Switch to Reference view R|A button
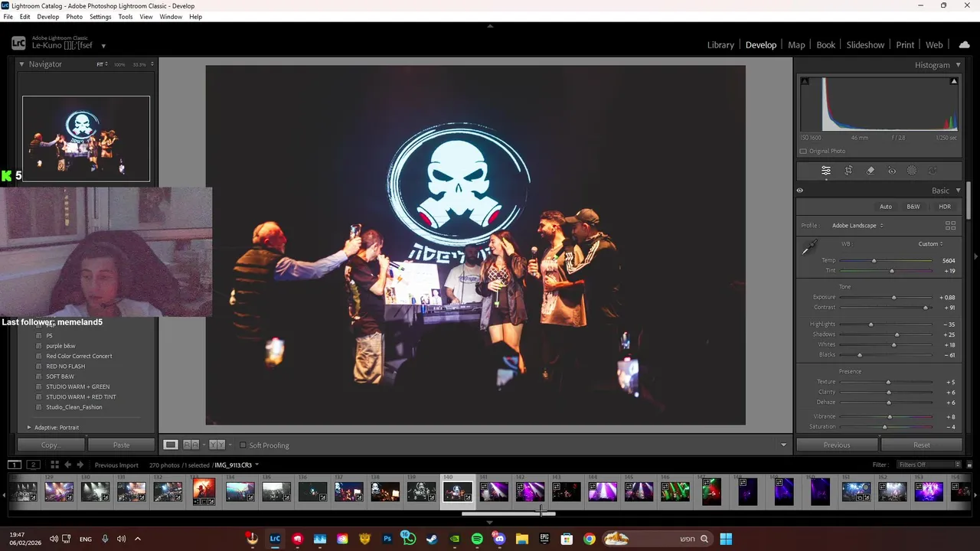The image size is (980, 551). coord(191,445)
